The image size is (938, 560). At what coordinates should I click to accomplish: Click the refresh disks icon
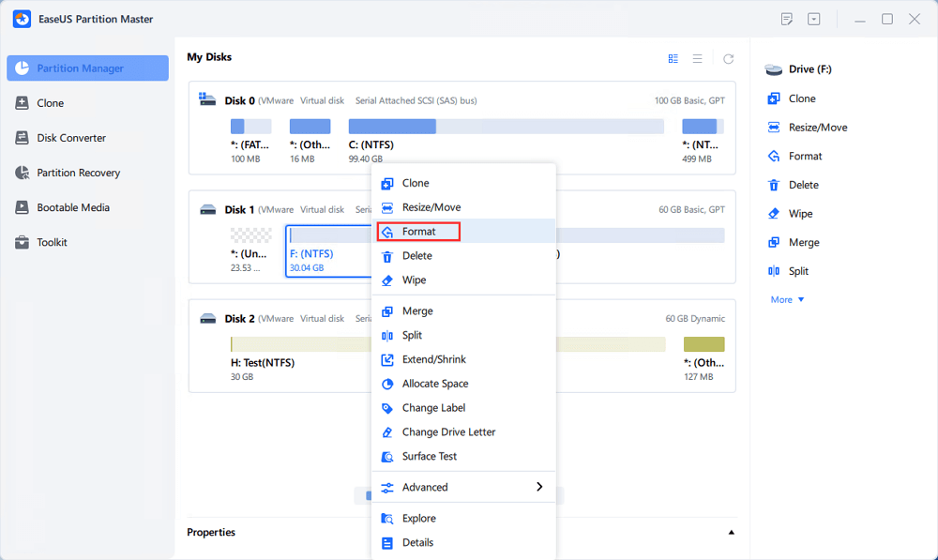[x=728, y=58]
